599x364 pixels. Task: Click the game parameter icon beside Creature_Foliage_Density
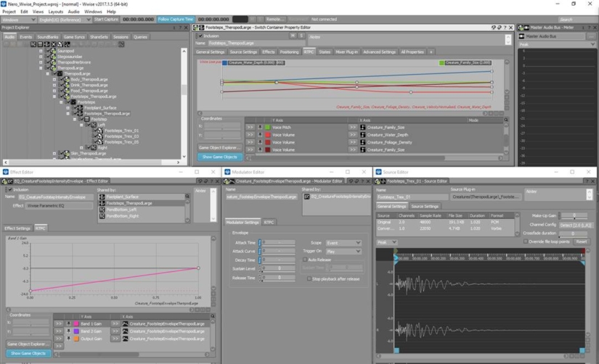pyautogui.click(x=362, y=142)
